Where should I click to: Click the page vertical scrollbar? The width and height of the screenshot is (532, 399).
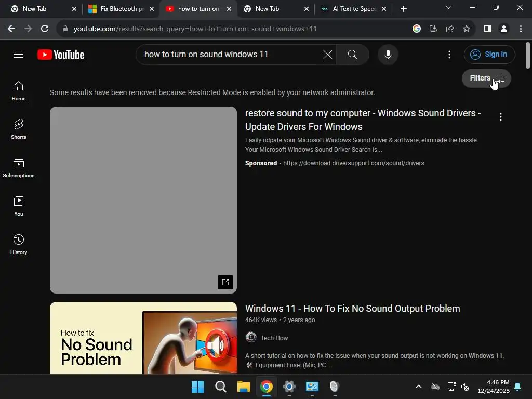click(x=528, y=55)
